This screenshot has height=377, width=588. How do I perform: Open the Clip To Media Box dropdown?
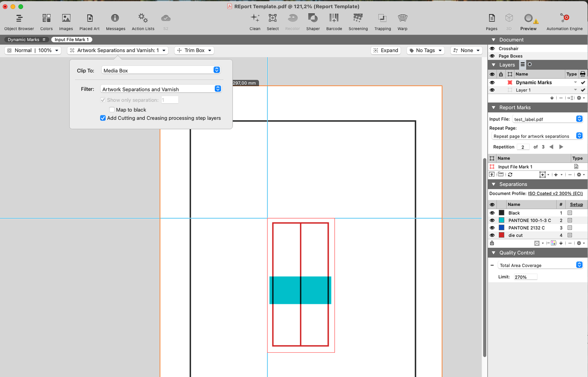(161, 70)
